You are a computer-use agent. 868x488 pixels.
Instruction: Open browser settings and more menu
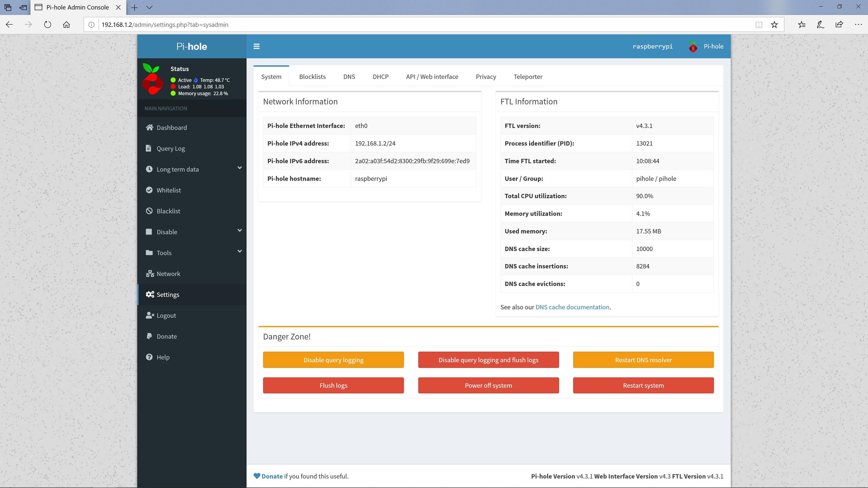858,25
